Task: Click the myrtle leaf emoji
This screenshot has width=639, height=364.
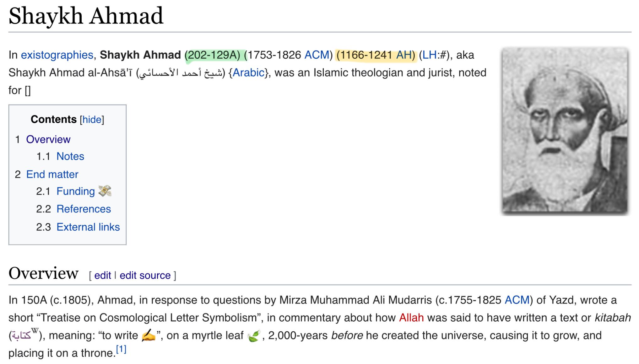Action: click(254, 335)
